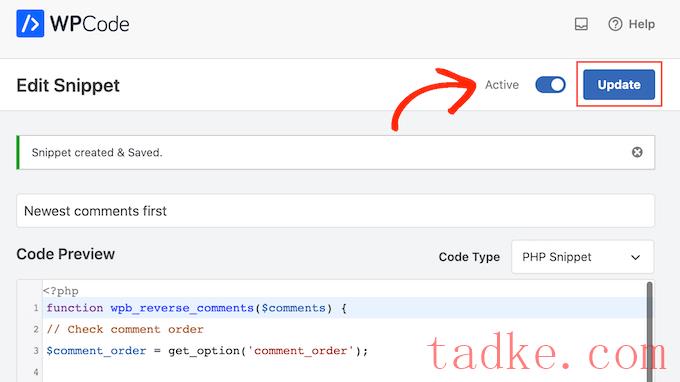Click the WPCode wordmark text
680x382 pixels.
click(x=90, y=24)
